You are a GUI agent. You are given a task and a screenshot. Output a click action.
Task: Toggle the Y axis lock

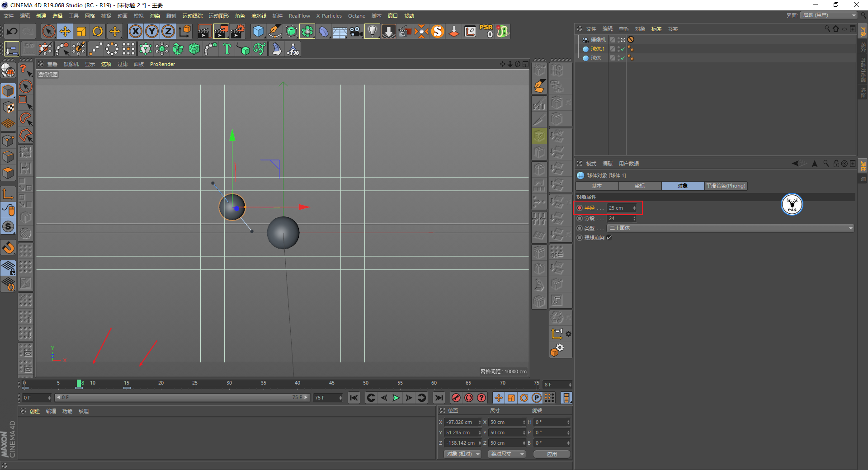152,31
